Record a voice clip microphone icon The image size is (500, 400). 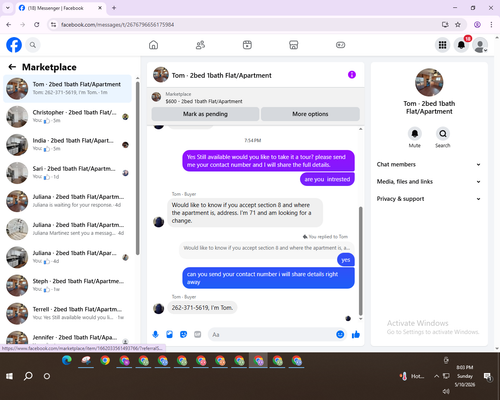(155, 334)
